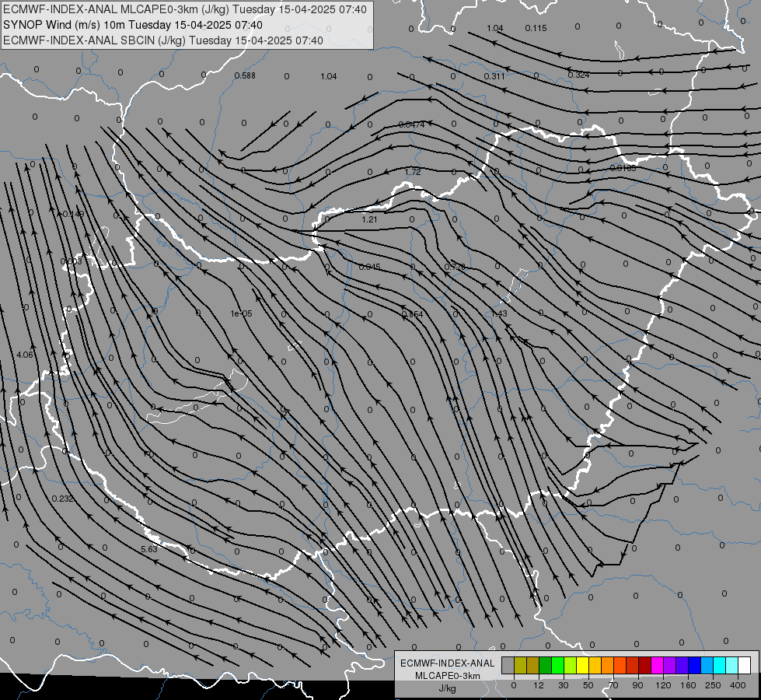Click the amber swatch left of 70
Viewport: 761px width, 700px height.
(x=595, y=665)
